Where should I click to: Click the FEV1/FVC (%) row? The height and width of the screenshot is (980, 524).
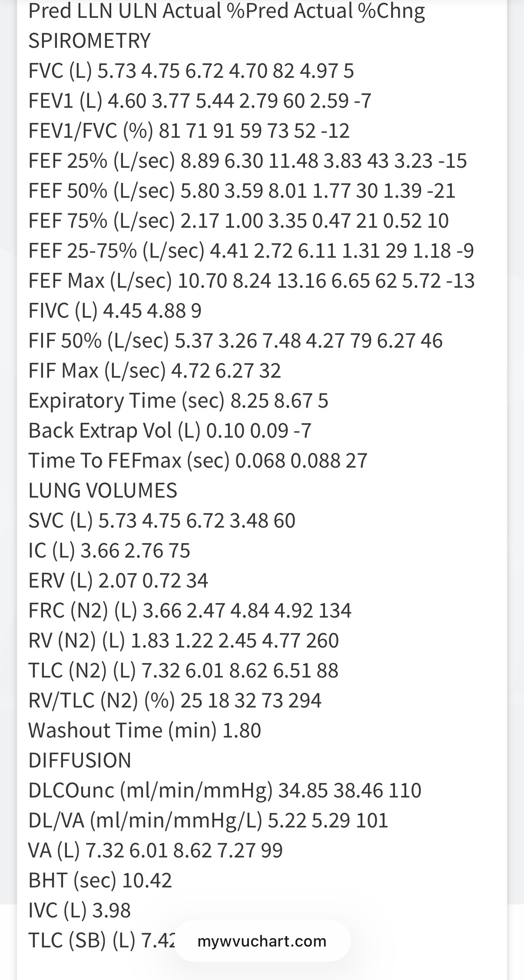[189, 131]
